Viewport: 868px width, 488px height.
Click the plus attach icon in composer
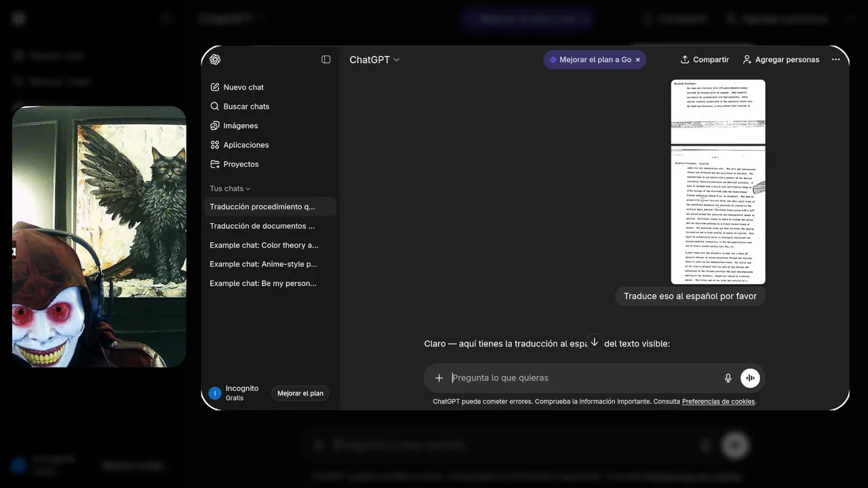pos(439,378)
